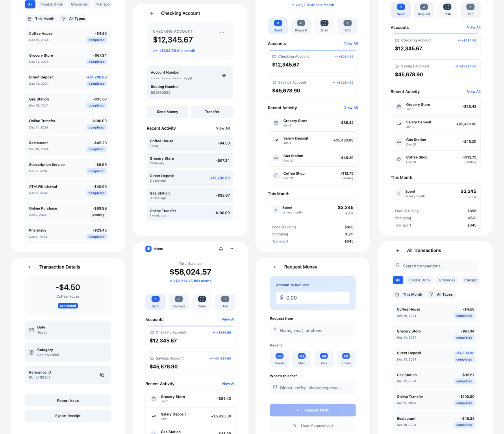Open notifications with the bell icon in Mono header

221,249
